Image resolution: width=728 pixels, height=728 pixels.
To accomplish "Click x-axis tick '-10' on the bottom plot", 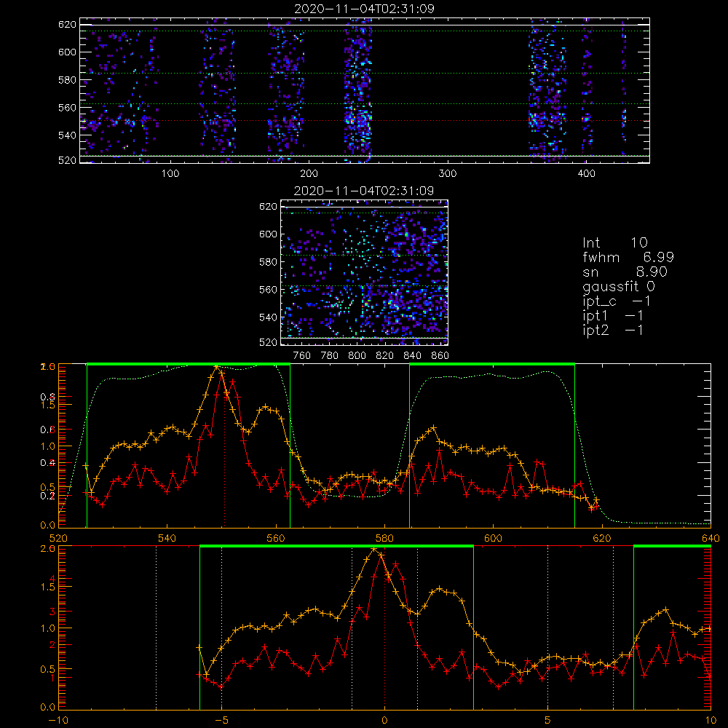I will (58, 721).
